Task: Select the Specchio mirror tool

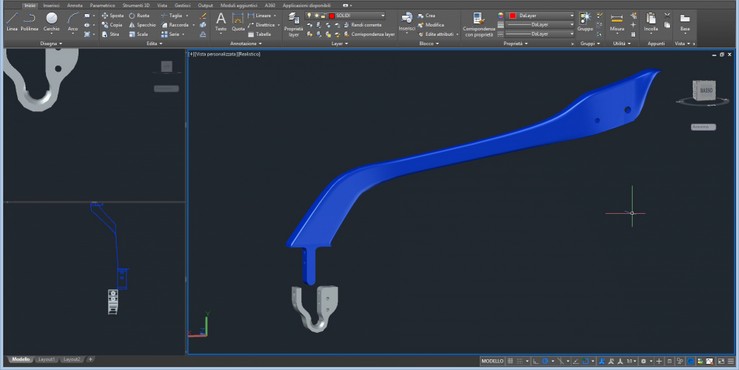Action: (x=142, y=25)
